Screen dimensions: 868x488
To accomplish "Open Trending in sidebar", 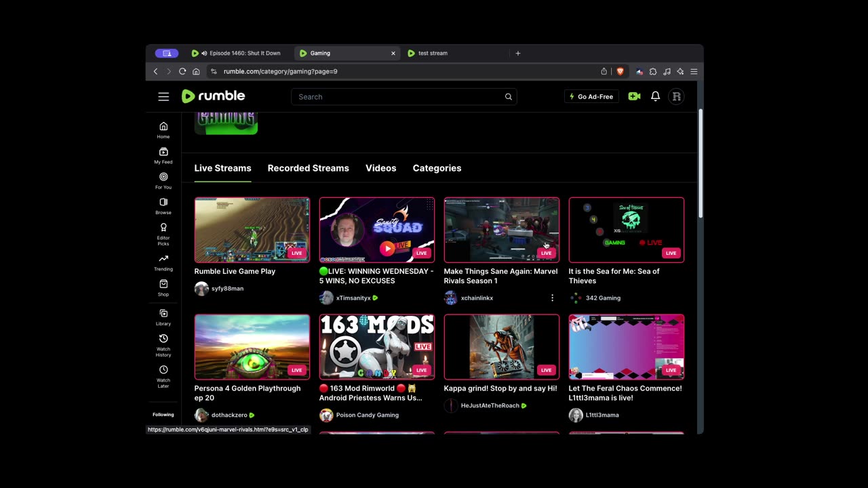I will point(163,263).
